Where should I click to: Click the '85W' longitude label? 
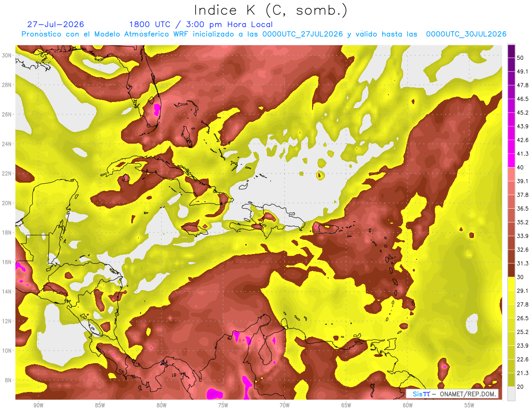click(x=100, y=406)
